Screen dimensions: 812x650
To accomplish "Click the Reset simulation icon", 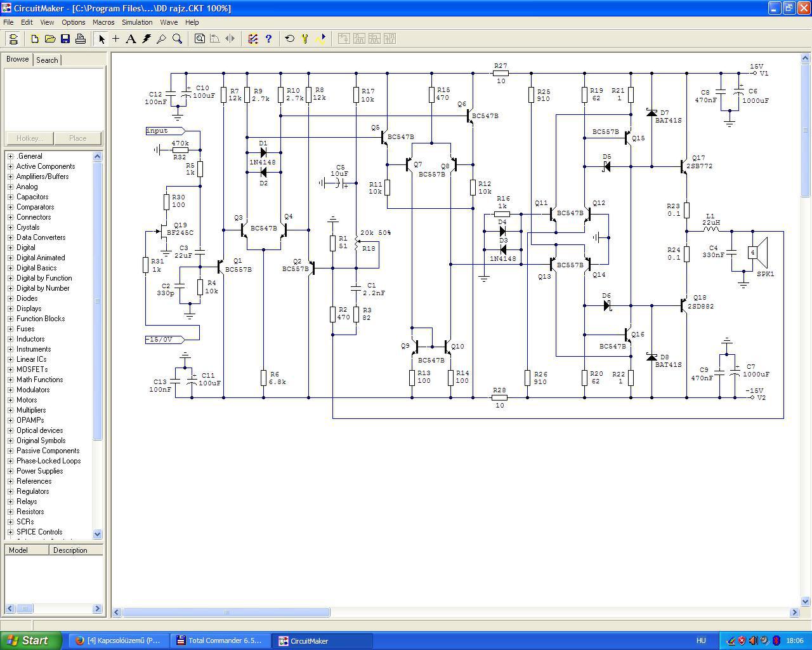I will (290, 39).
